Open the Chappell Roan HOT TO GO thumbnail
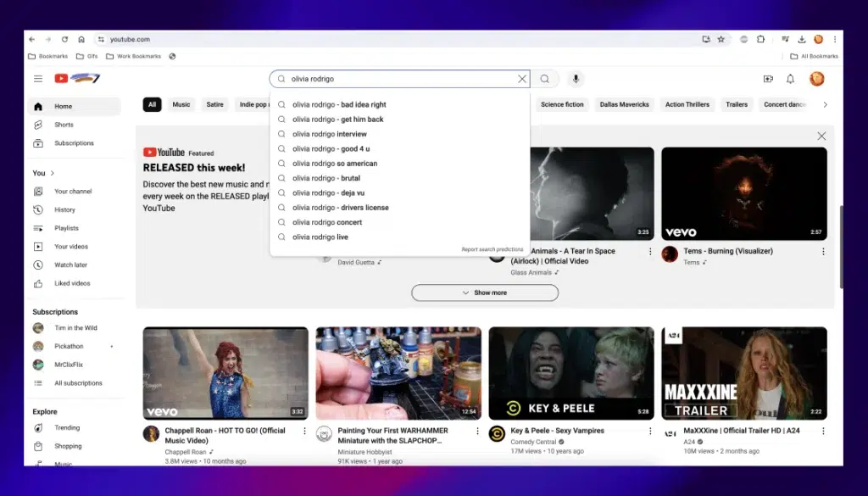 [225, 373]
